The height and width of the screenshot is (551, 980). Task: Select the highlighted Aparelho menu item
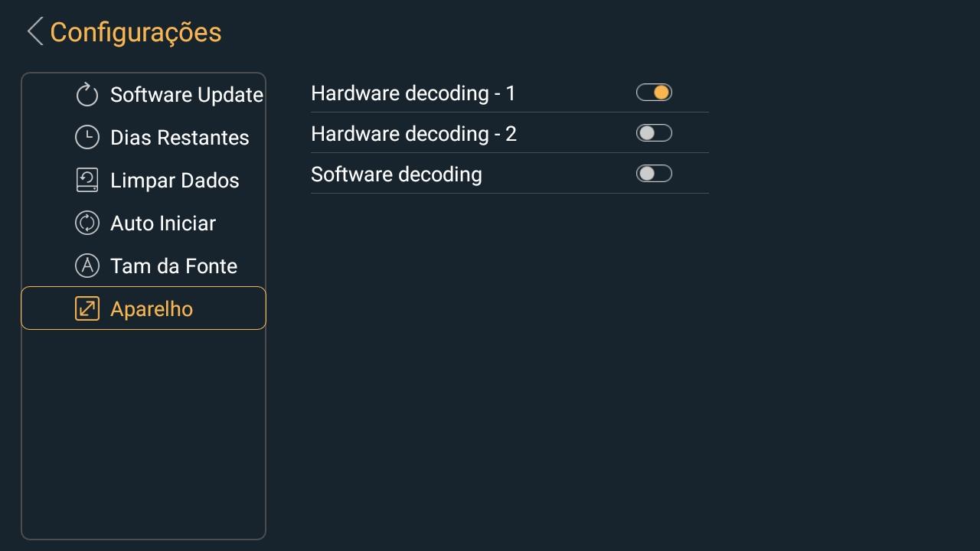pos(152,309)
